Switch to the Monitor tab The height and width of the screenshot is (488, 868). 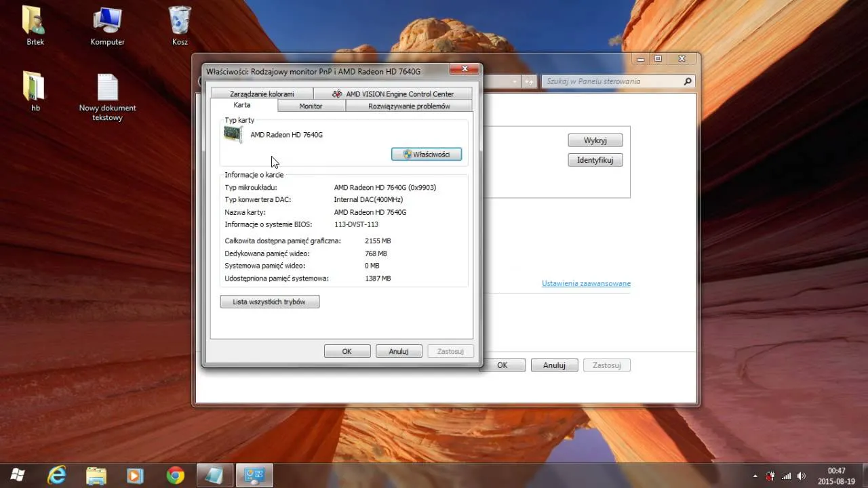(311, 106)
